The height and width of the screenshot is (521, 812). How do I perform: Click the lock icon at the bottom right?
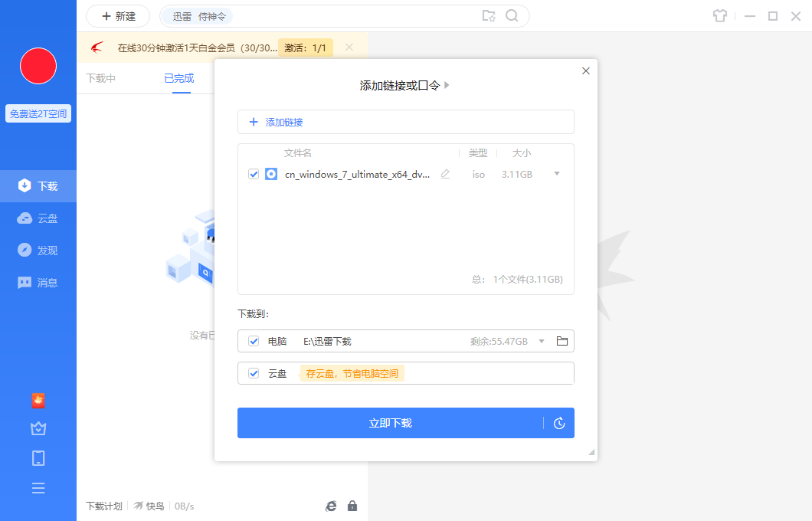(x=352, y=506)
